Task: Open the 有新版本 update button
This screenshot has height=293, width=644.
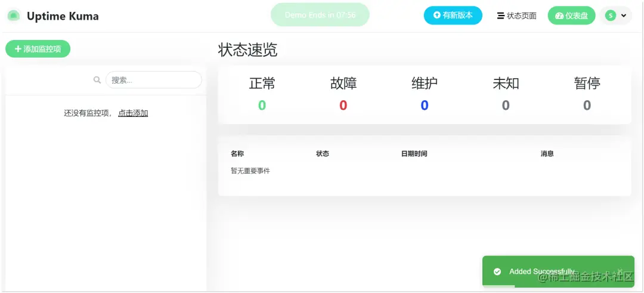Action: [453, 16]
